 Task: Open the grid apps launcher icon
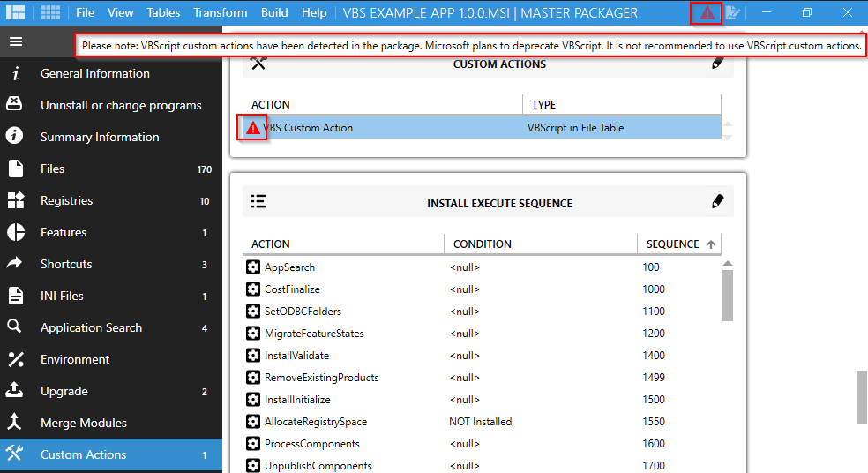point(51,12)
